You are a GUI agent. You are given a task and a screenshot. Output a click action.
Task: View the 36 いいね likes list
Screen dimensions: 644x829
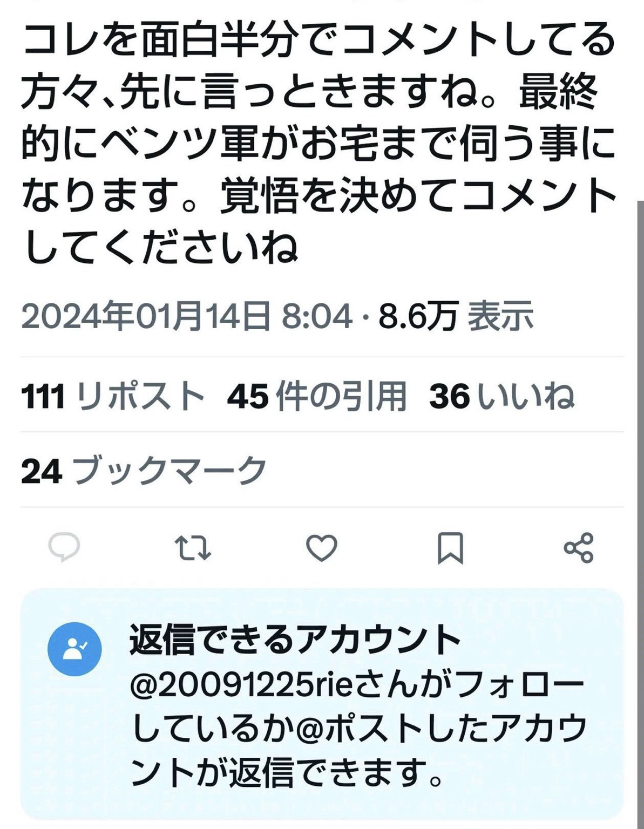[x=501, y=396]
